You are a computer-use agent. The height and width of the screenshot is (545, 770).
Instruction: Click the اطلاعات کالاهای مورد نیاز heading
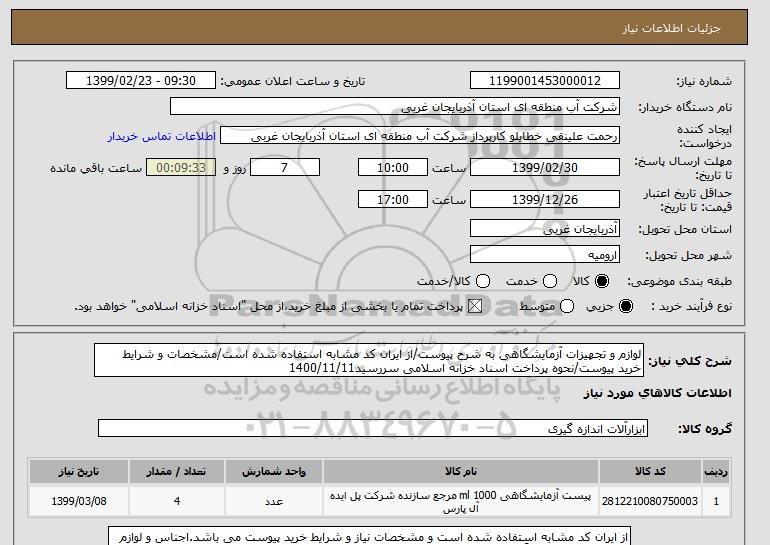(658, 393)
